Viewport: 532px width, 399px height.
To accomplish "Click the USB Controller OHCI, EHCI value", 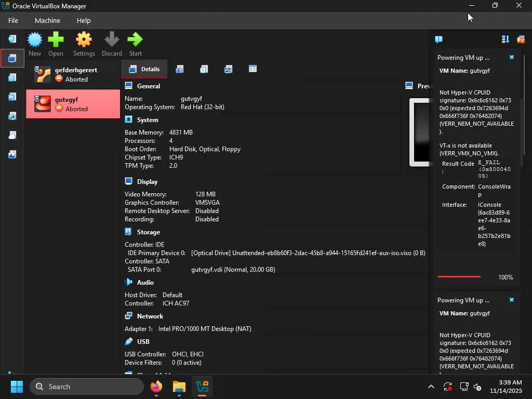I will (188, 354).
